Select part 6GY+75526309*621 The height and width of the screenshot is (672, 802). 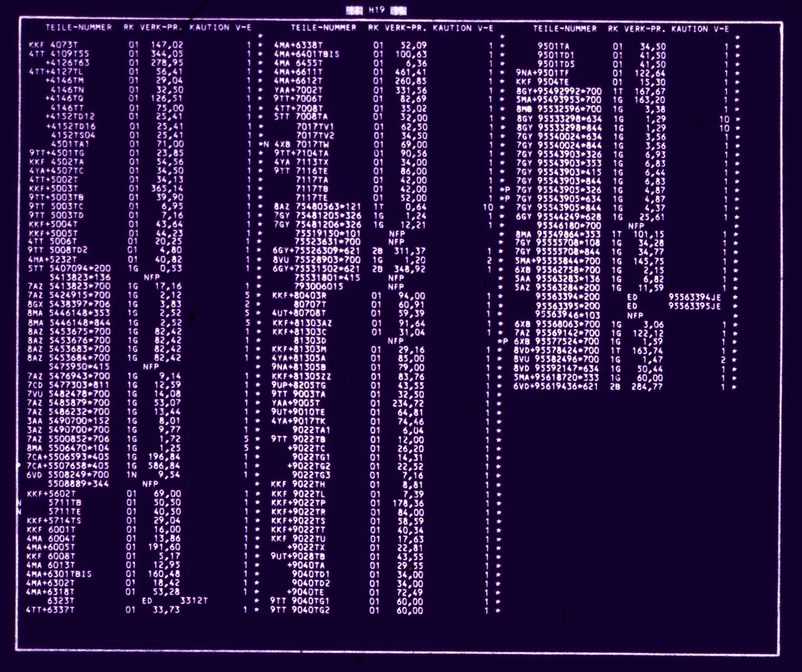click(x=316, y=251)
